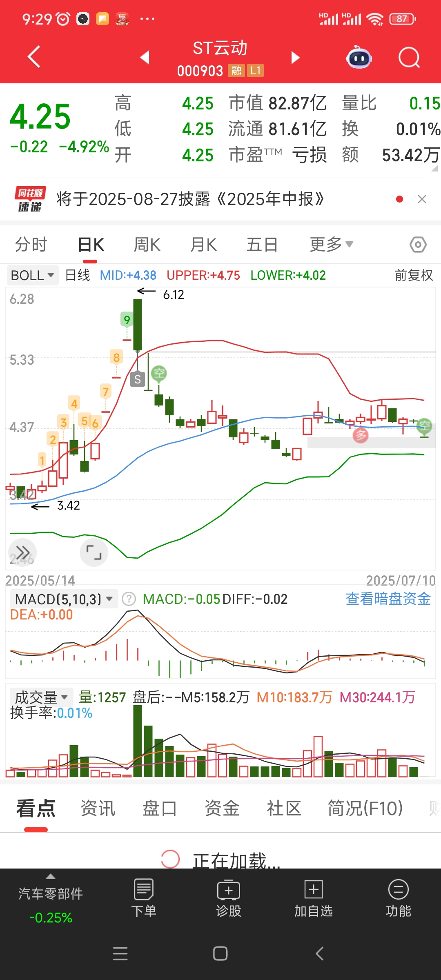The width and height of the screenshot is (441, 980).
Task: Select the 月K chart tab
Action: tap(203, 245)
